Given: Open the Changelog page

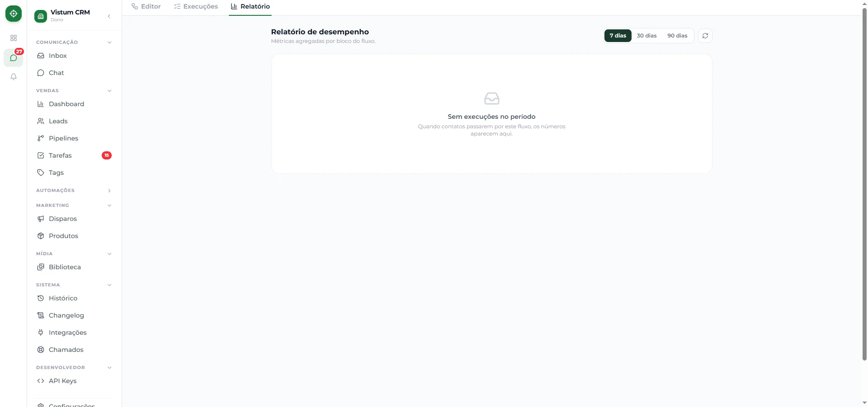Looking at the screenshot, I should click(74, 315).
